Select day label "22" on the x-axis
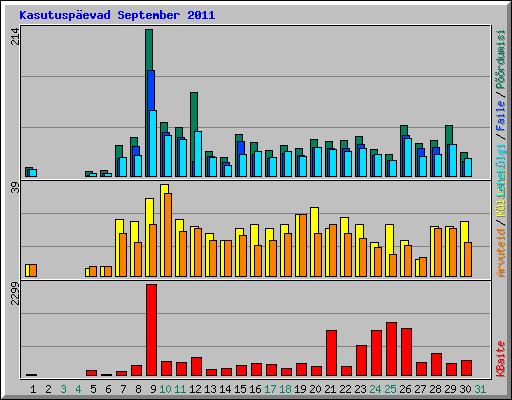Screen dimensions: 512x400 click(345, 389)
